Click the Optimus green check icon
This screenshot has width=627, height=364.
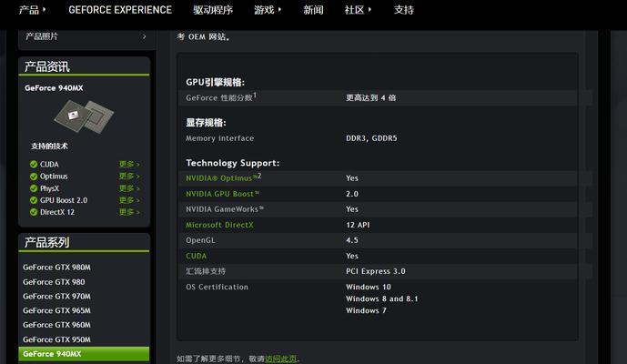pyautogui.click(x=34, y=177)
